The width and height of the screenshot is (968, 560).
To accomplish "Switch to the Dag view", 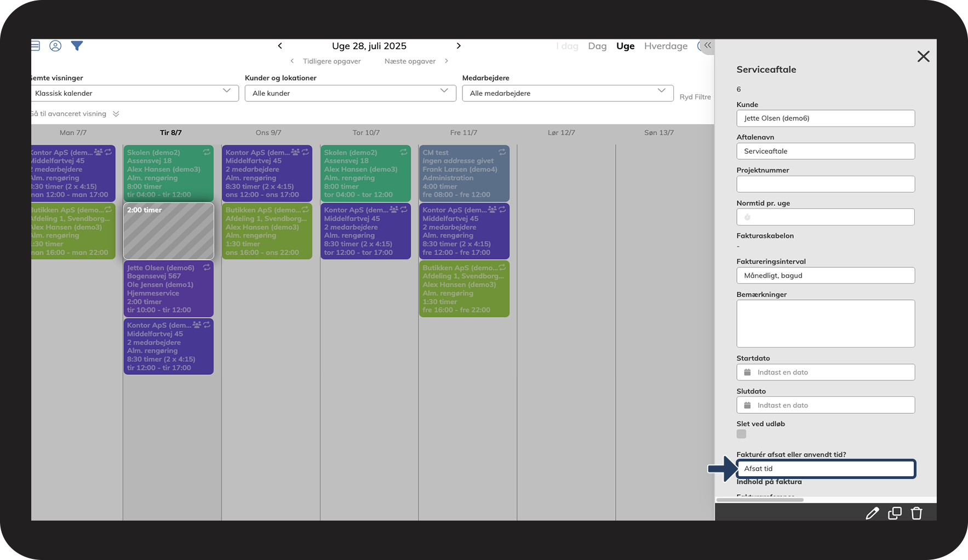I will tap(597, 46).
